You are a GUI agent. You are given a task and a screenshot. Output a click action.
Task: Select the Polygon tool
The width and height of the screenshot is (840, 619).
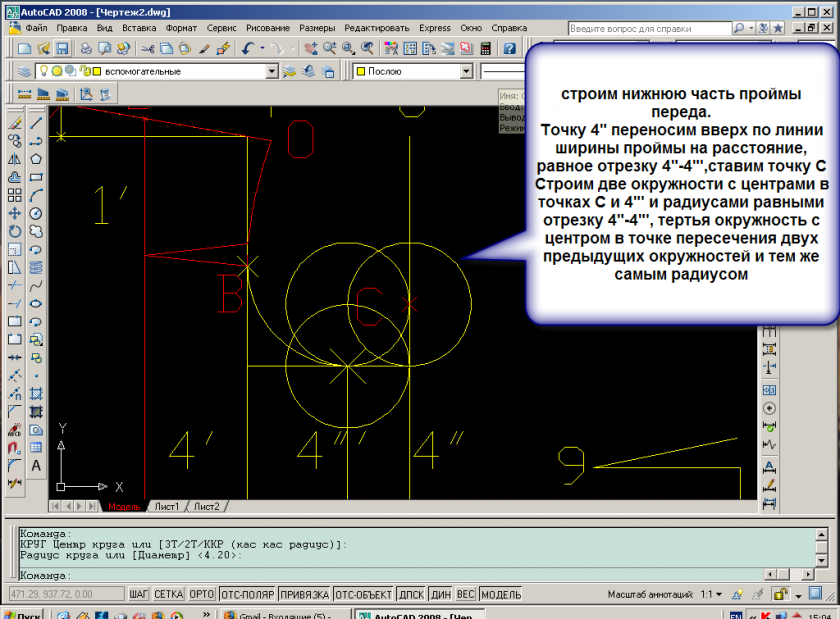[x=36, y=159]
